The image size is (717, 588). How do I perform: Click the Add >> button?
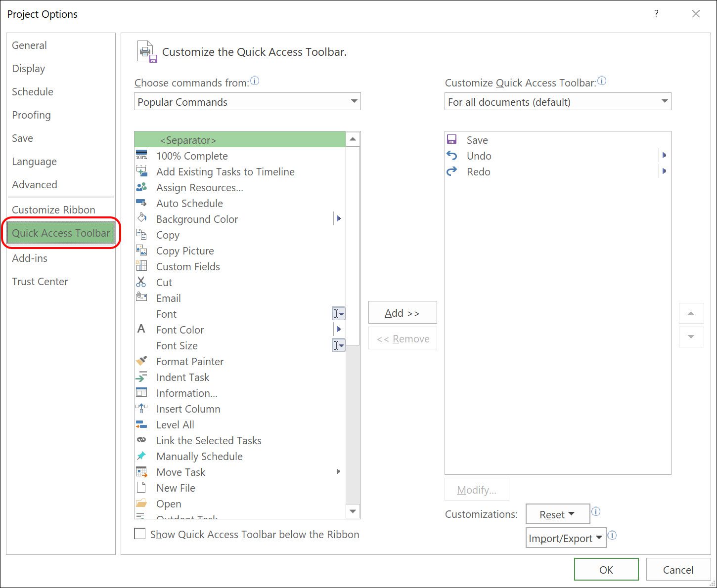(403, 313)
